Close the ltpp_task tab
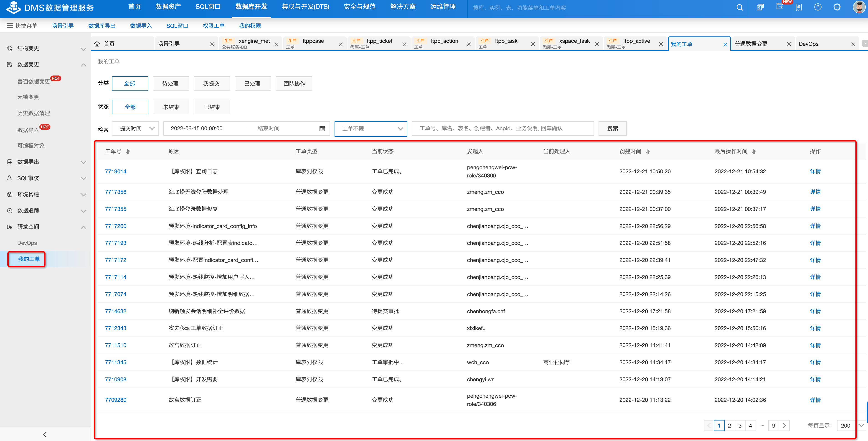Image resolution: width=868 pixels, height=441 pixels. (533, 44)
